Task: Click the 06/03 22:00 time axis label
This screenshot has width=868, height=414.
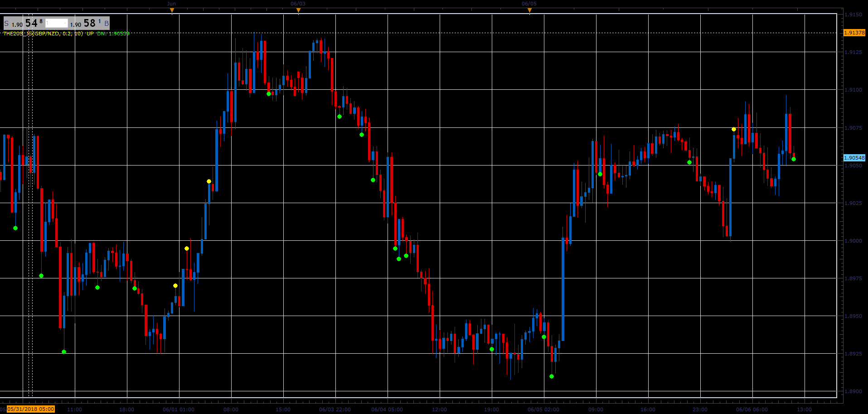Action: (335, 409)
